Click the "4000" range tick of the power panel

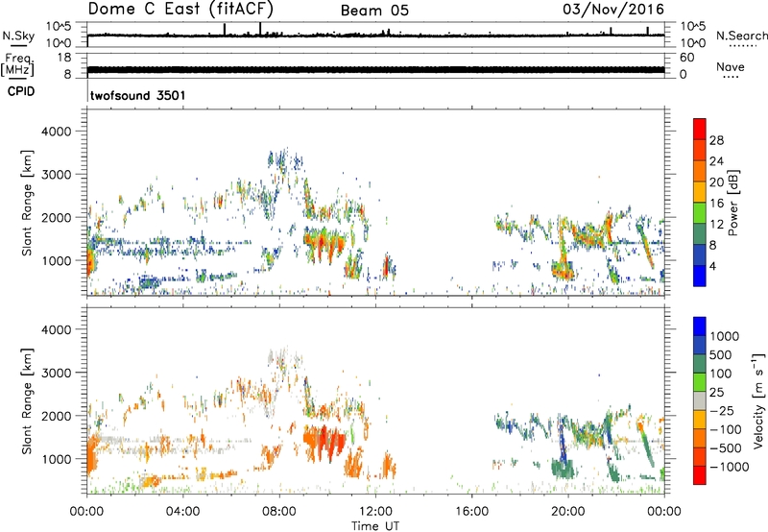57,132
